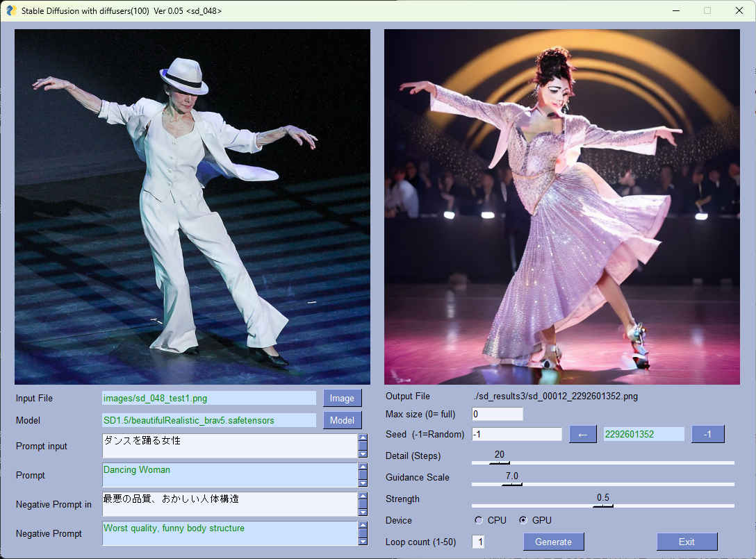Select the GPU device radio button
This screenshot has height=559, width=756.
click(523, 520)
